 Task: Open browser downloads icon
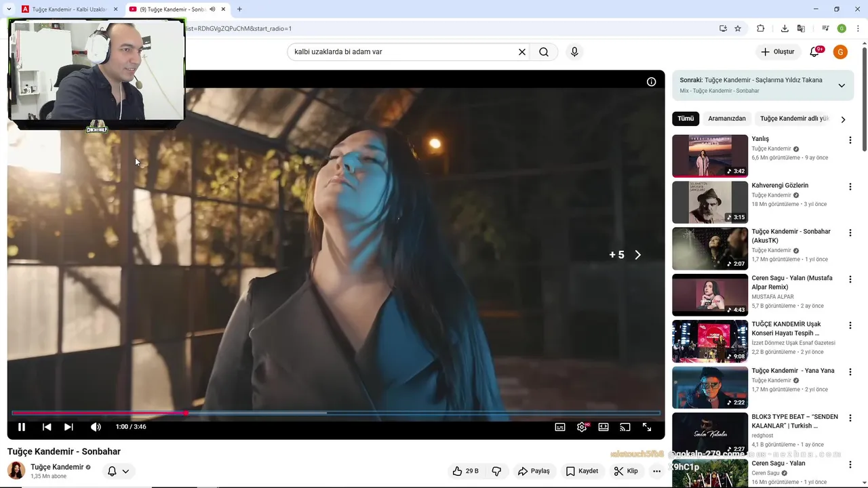pos(785,28)
